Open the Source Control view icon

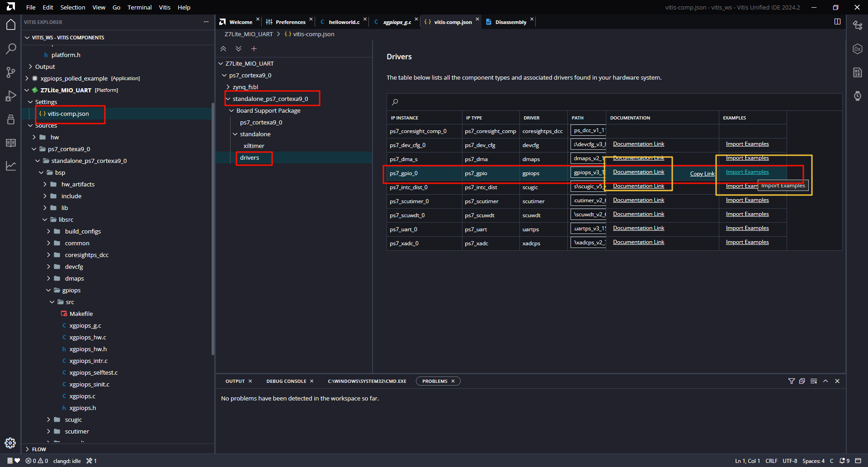(x=11, y=72)
